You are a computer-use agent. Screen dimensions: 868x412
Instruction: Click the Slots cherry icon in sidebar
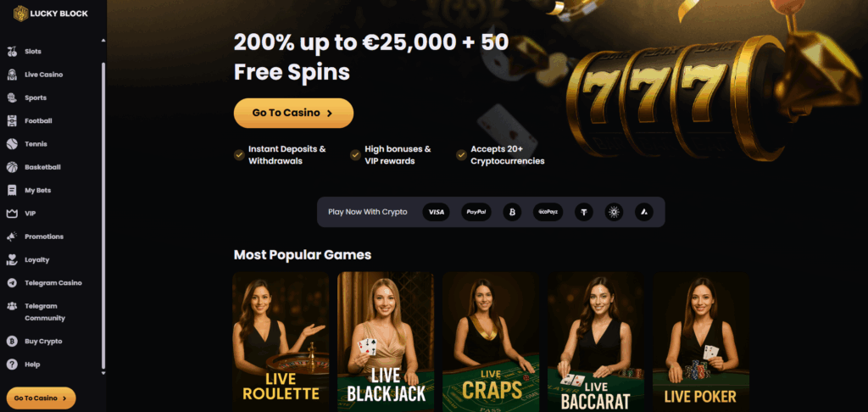point(12,52)
